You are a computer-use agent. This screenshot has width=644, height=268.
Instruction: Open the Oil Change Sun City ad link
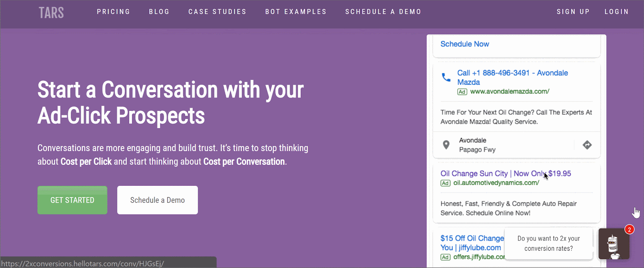point(506,174)
